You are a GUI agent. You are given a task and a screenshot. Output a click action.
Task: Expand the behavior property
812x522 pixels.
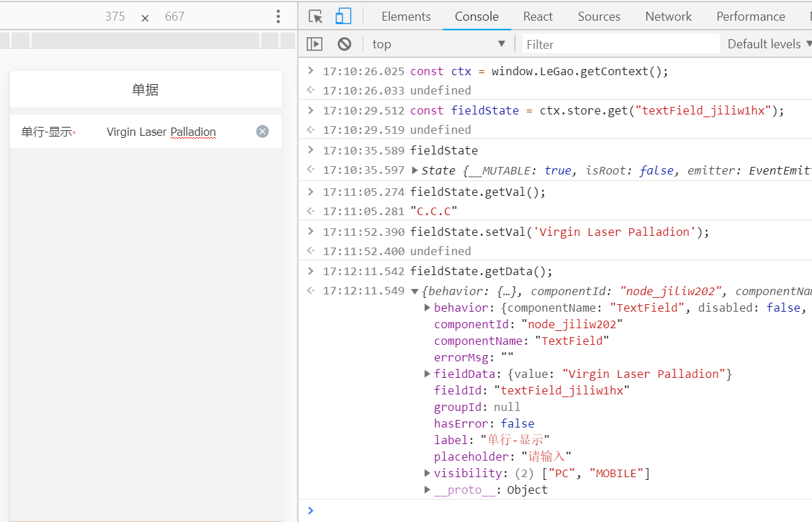428,308
